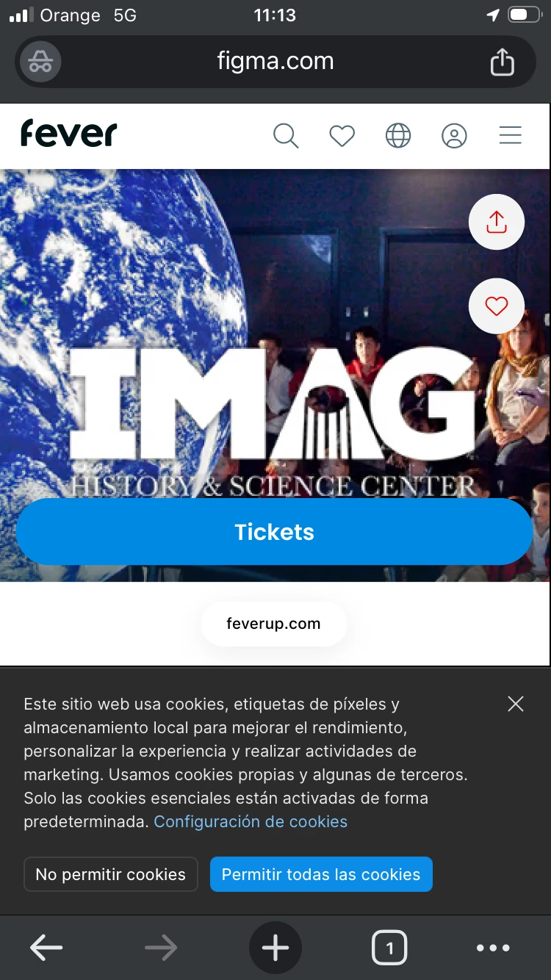Open Configuración de cookies link

click(251, 821)
